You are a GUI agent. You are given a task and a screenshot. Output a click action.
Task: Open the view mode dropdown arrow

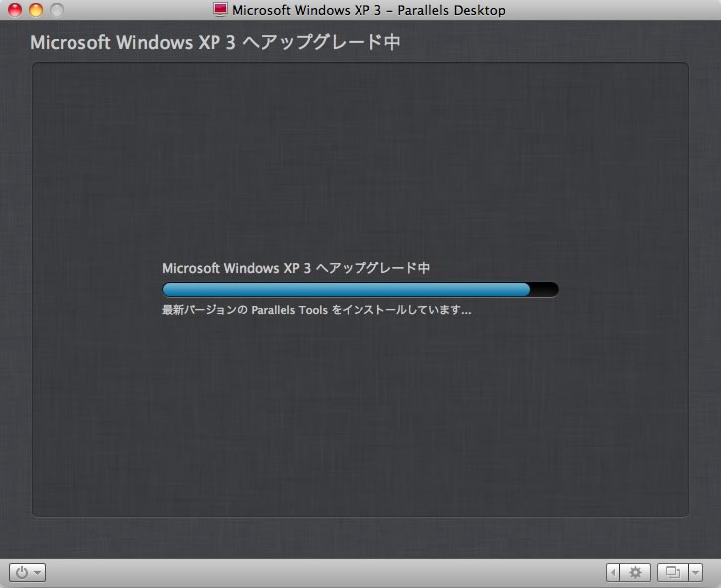click(x=696, y=572)
